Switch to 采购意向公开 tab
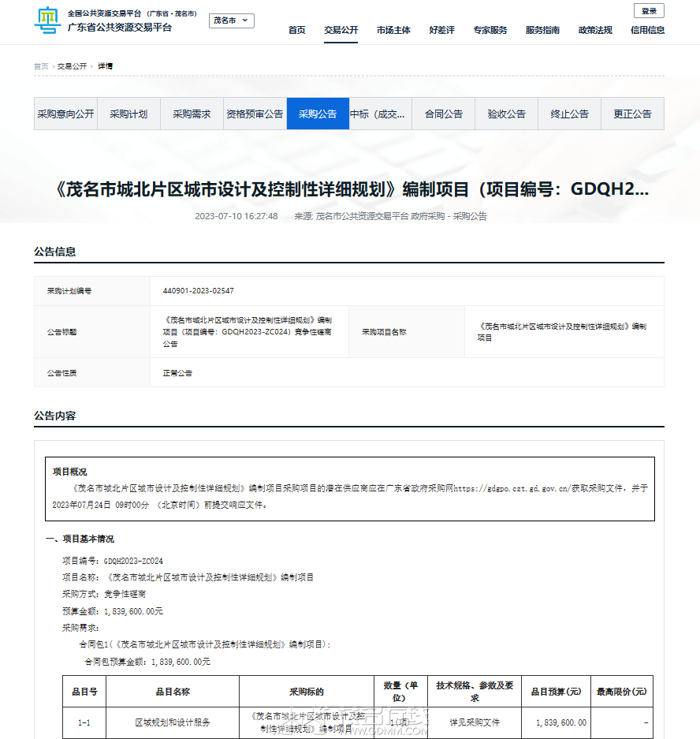 pos(66,114)
